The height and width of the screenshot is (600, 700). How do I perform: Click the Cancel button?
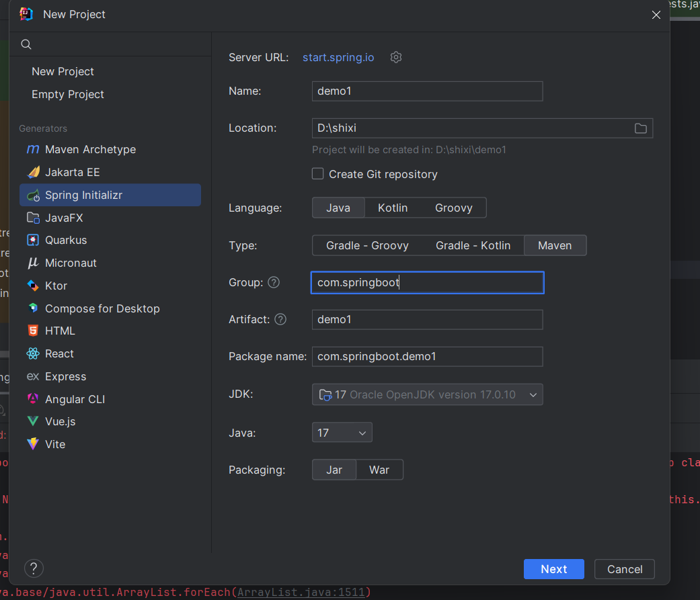(625, 569)
